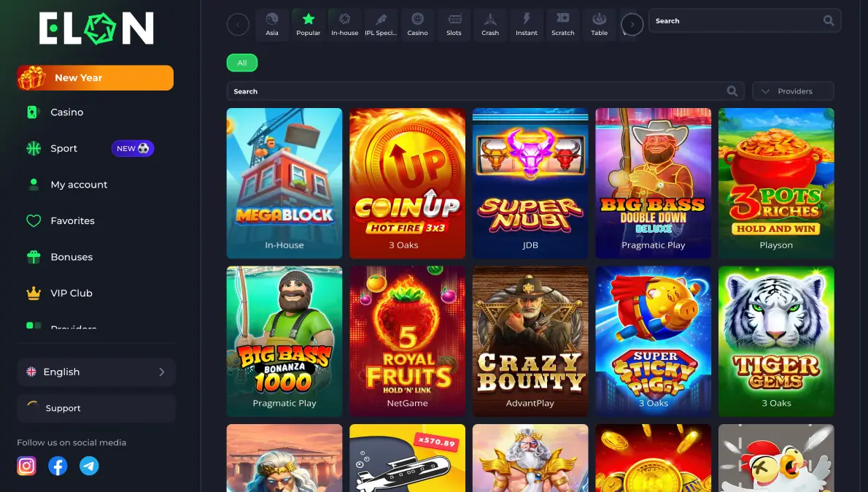
Task: Click the NEW badge next to Sport
Action: click(133, 148)
